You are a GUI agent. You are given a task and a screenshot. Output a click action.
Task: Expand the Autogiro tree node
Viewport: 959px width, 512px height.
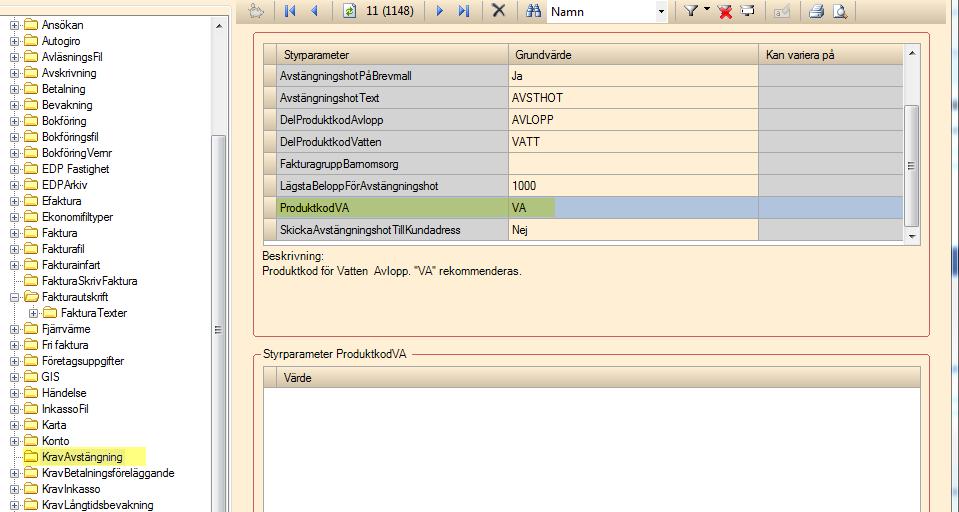click(x=15, y=41)
